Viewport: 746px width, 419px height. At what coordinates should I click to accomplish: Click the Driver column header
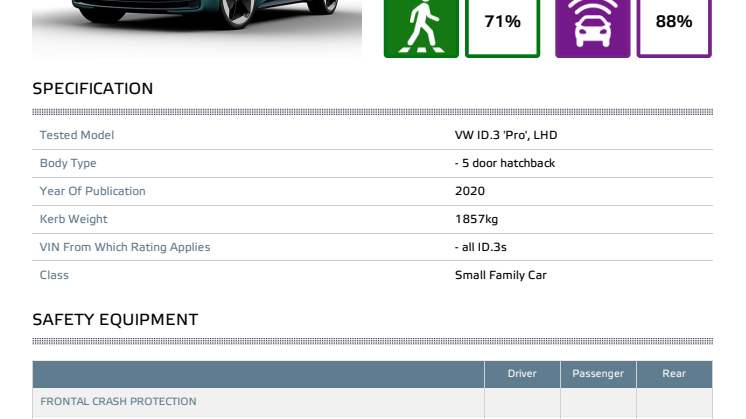click(x=522, y=374)
